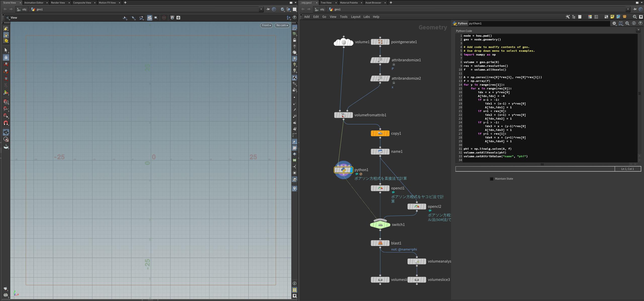Open the Layout menu in network editor
The image size is (644, 301).
356,17
